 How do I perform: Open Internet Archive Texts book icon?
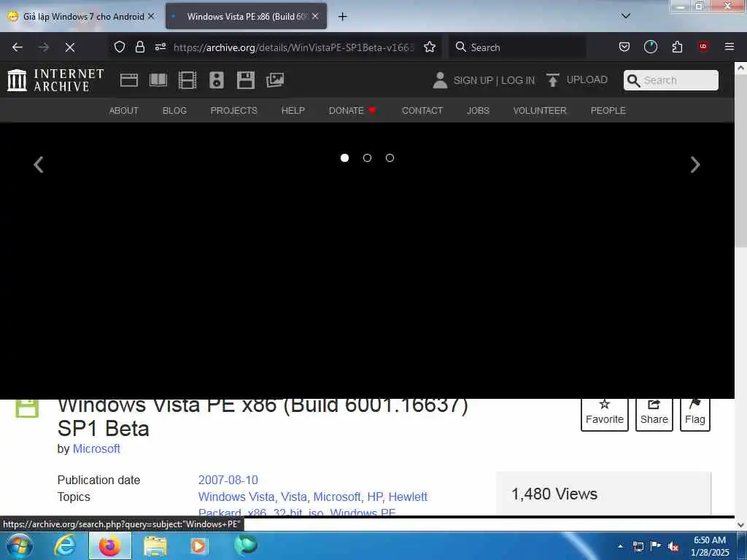pos(158,80)
